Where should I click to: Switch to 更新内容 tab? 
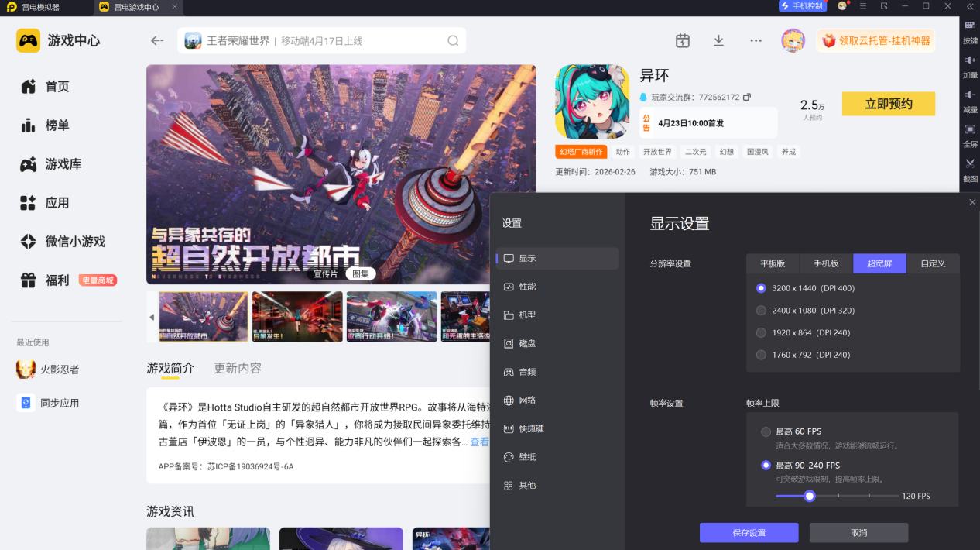(x=238, y=368)
